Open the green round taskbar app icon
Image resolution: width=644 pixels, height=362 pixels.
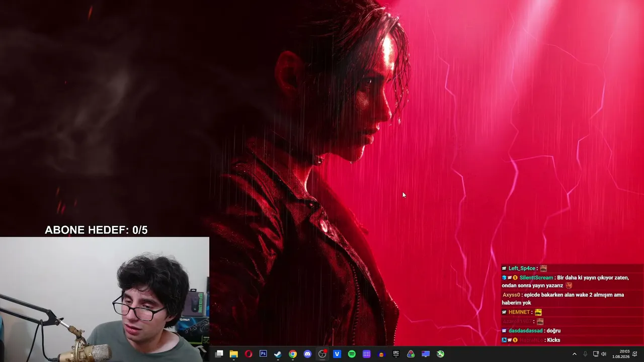coord(440,354)
